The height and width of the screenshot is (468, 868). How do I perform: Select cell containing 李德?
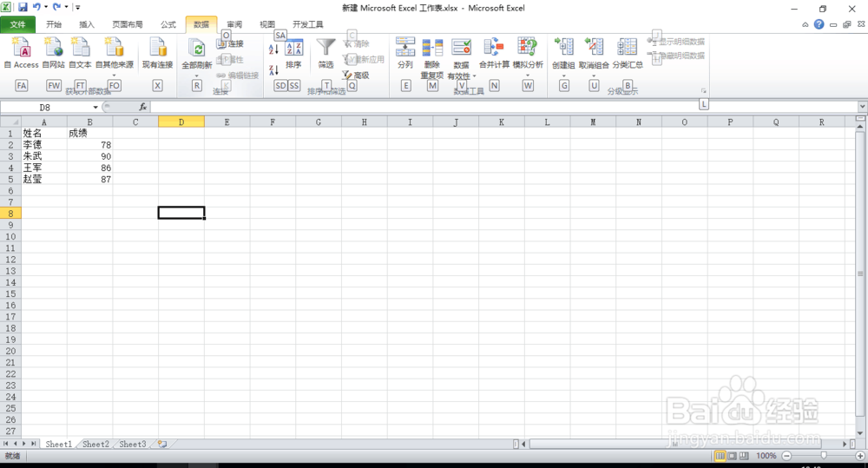[43, 144]
